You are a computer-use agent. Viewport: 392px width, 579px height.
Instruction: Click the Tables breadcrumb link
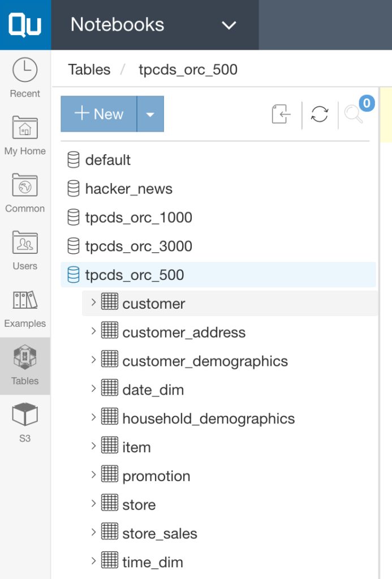point(89,70)
